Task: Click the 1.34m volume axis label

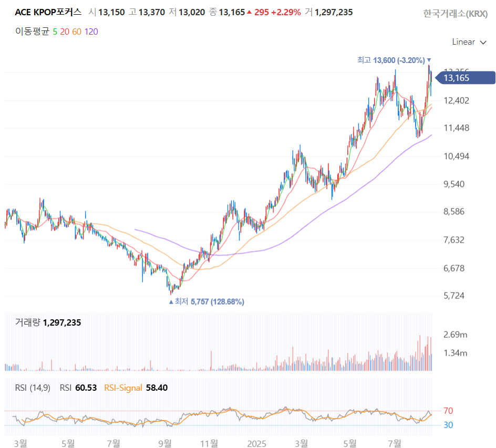Action: tap(455, 353)
